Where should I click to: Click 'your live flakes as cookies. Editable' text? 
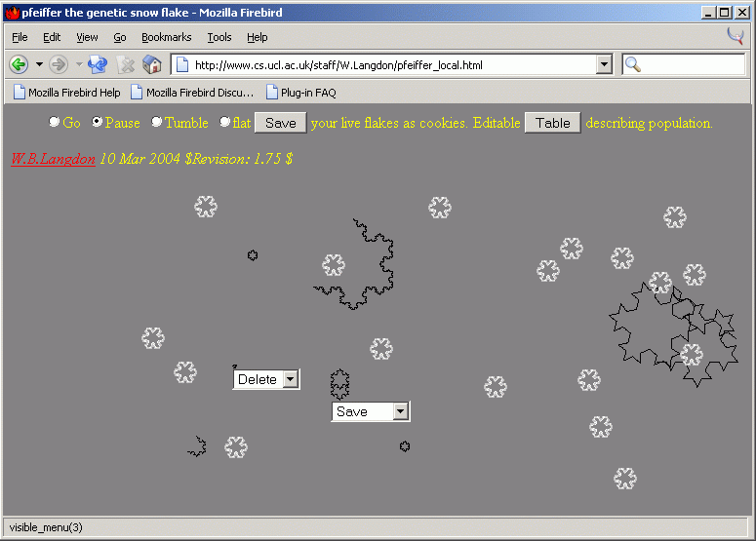[416, 123]
